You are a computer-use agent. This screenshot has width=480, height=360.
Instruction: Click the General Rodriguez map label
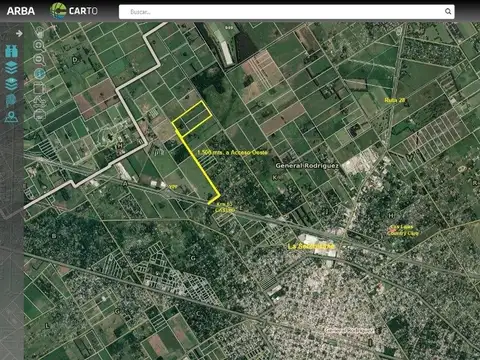(307, 166)
